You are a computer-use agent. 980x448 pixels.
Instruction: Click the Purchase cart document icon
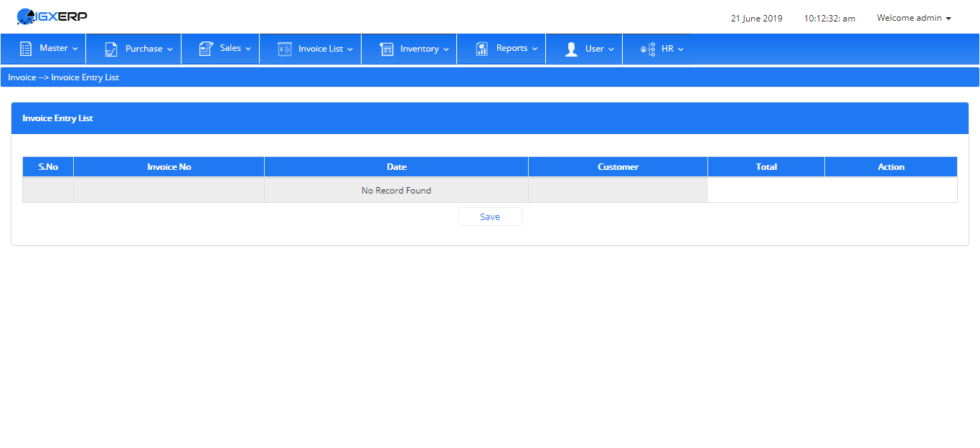111,49
